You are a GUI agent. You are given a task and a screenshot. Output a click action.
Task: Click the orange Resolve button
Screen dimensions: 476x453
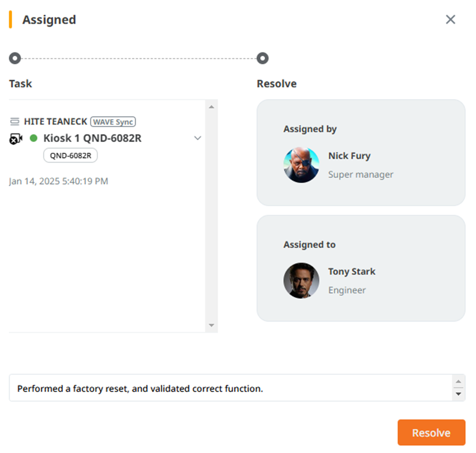click(432, 432)
